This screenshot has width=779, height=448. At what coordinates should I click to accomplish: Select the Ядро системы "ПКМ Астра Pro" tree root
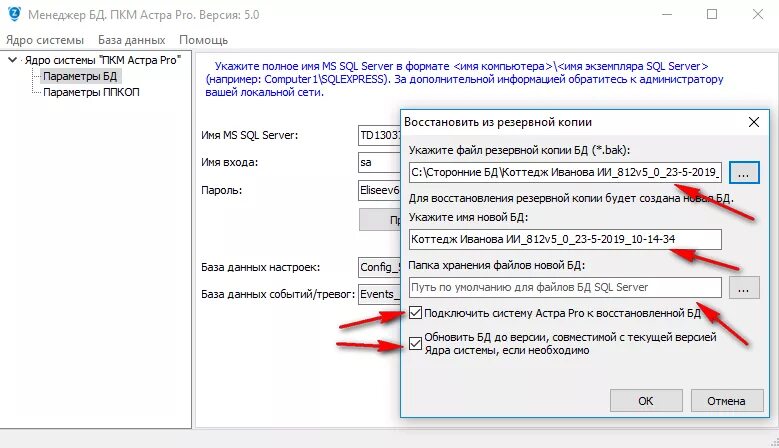103,60
